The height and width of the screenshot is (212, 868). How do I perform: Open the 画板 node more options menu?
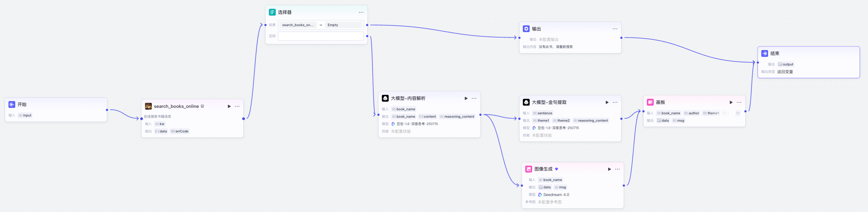[x=739, y=102]
